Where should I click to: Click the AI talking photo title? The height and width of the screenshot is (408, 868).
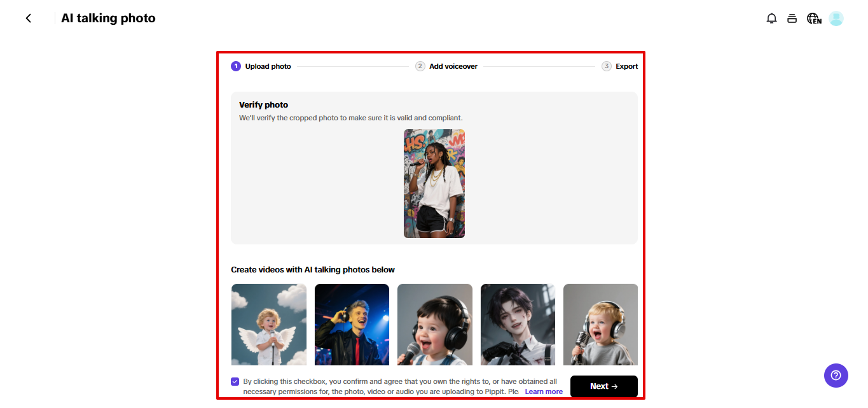(x=108, y=18)
